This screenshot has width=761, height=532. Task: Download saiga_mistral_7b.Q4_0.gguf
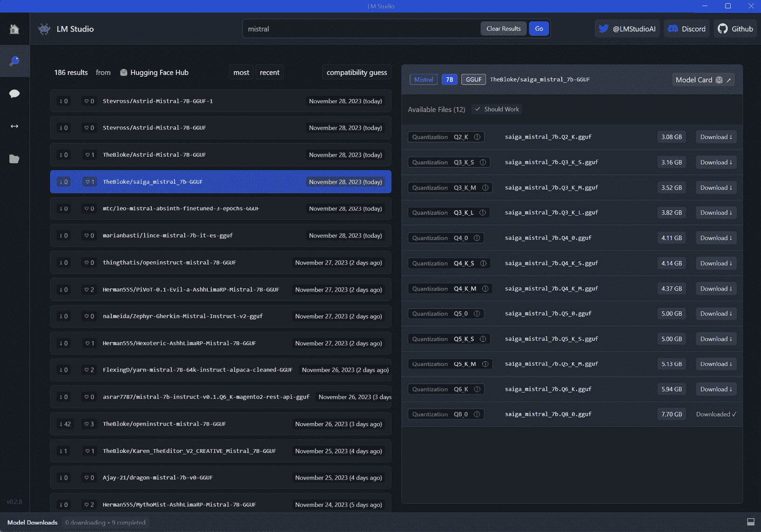click(x=716, y=238)
